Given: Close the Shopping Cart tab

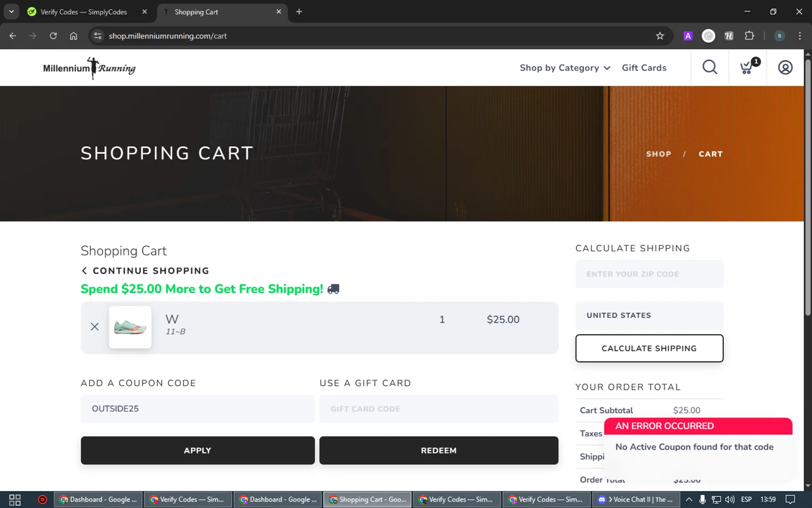Looking at the screenshot, I should click(x=279, y=11).
